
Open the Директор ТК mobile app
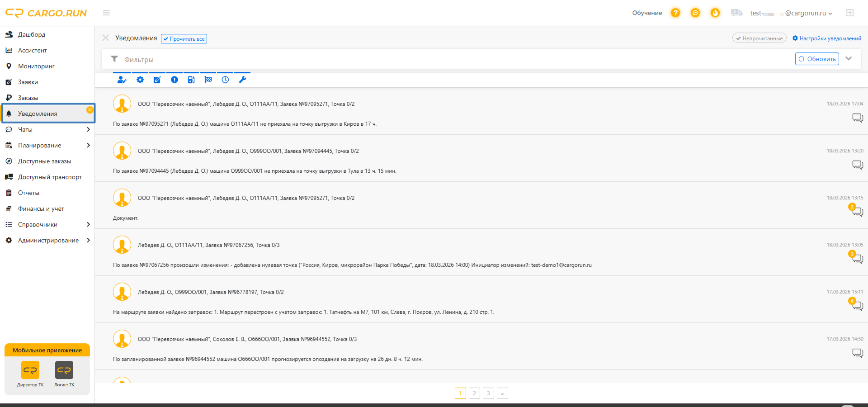pos(30,374)
